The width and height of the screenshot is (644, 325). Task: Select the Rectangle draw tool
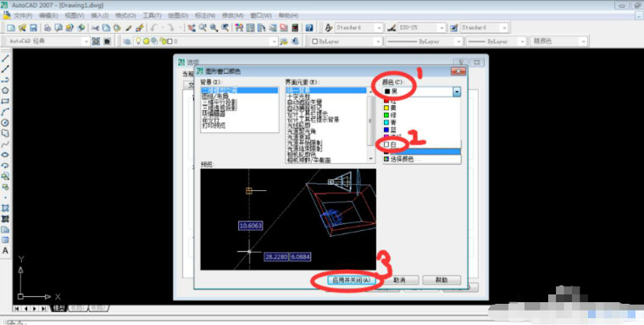pos(5,101)
